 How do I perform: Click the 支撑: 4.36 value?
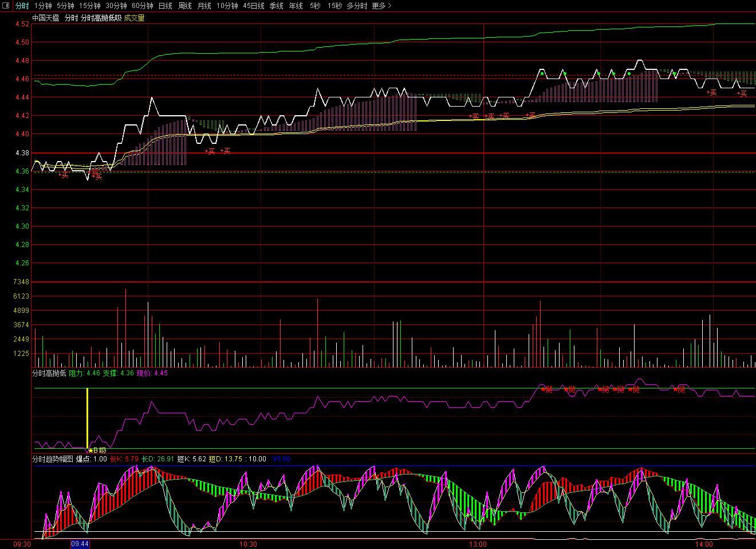click(x=118, y=373)
